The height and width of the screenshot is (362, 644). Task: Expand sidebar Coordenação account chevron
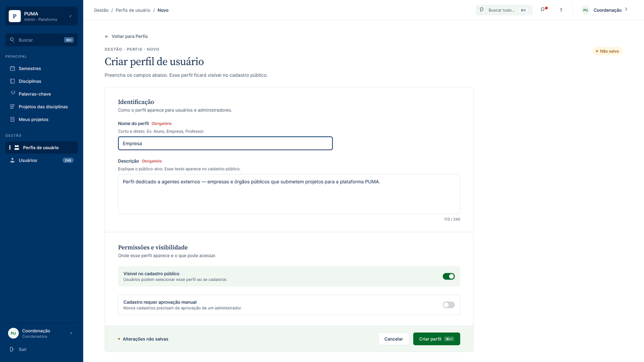[x=71, y=333]
